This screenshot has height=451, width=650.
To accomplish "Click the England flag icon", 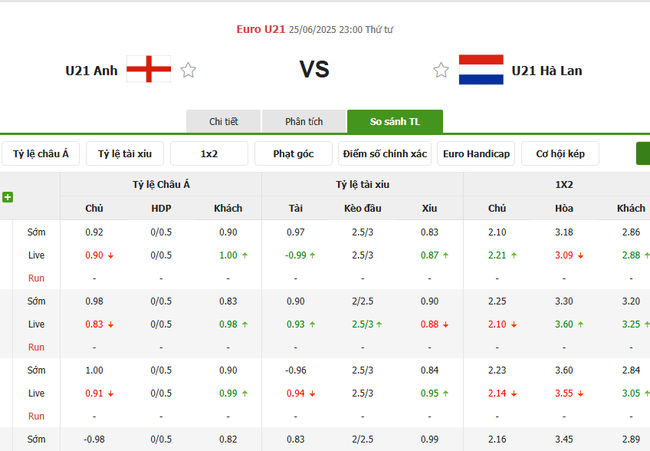I will point(149,70).
